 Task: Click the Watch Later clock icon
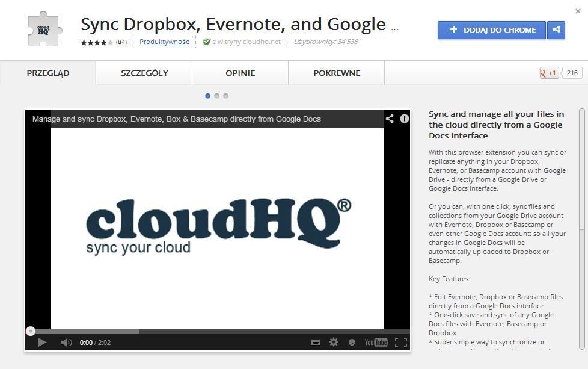point(352,343)
